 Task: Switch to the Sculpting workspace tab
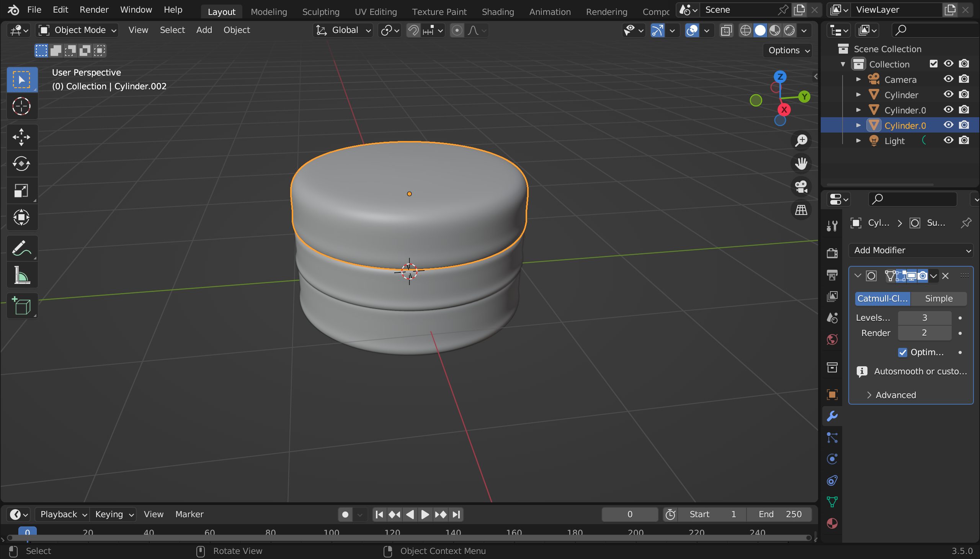(321, 12)
